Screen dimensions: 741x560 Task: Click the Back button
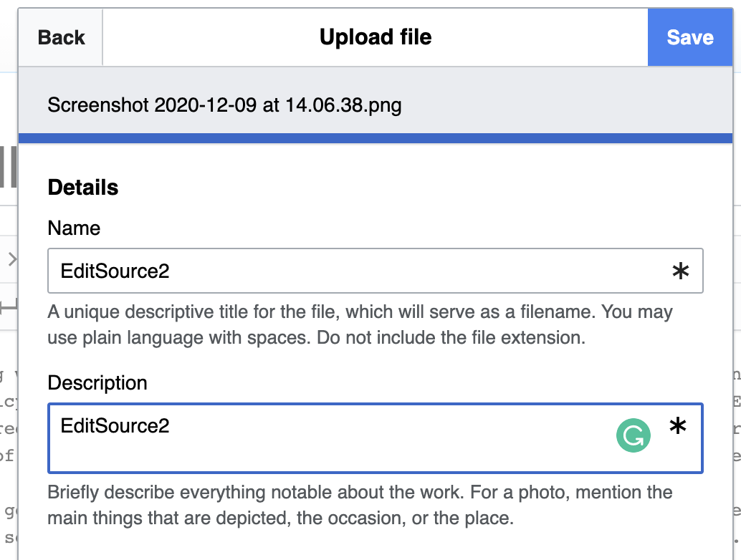[x=61, y=37]
